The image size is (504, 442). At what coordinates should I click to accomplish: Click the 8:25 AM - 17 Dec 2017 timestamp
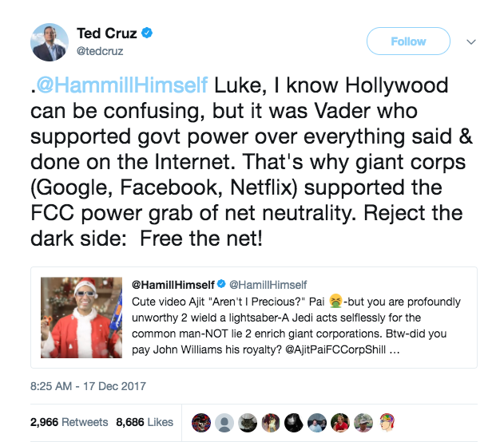85,386
